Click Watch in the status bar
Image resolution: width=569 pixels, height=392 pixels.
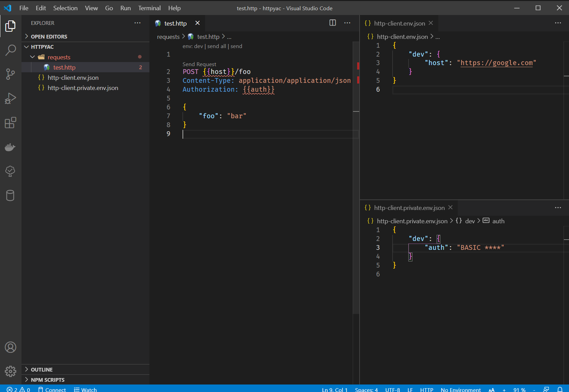point(85,389)
